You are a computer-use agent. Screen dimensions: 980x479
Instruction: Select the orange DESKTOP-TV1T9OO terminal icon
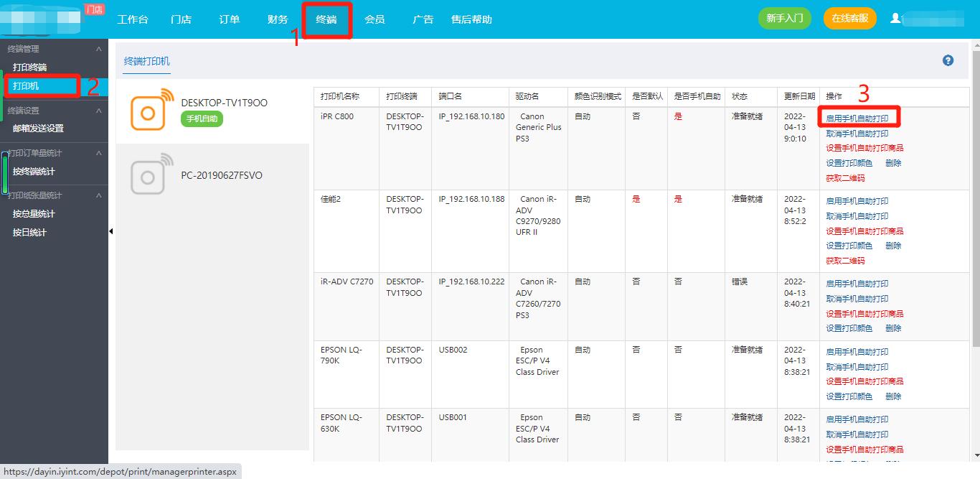point(152,109)
